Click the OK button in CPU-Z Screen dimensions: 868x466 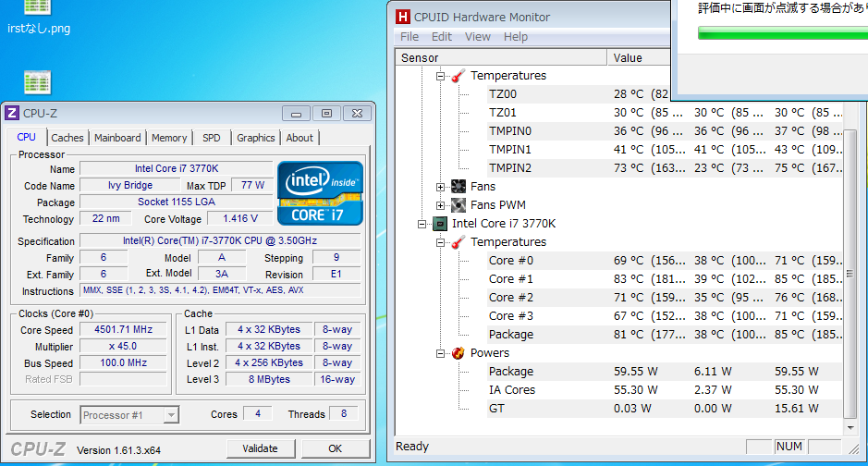tap(335, 448)
